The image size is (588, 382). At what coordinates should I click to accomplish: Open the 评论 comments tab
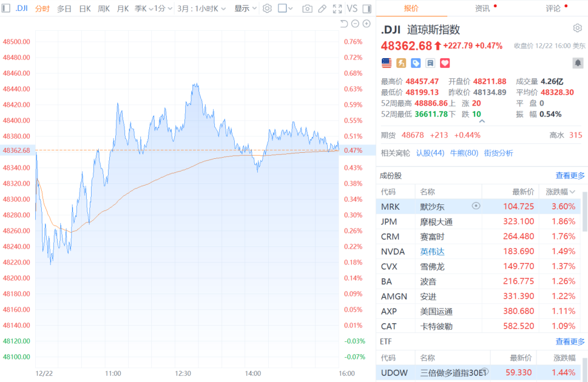(x=553, y=8)
